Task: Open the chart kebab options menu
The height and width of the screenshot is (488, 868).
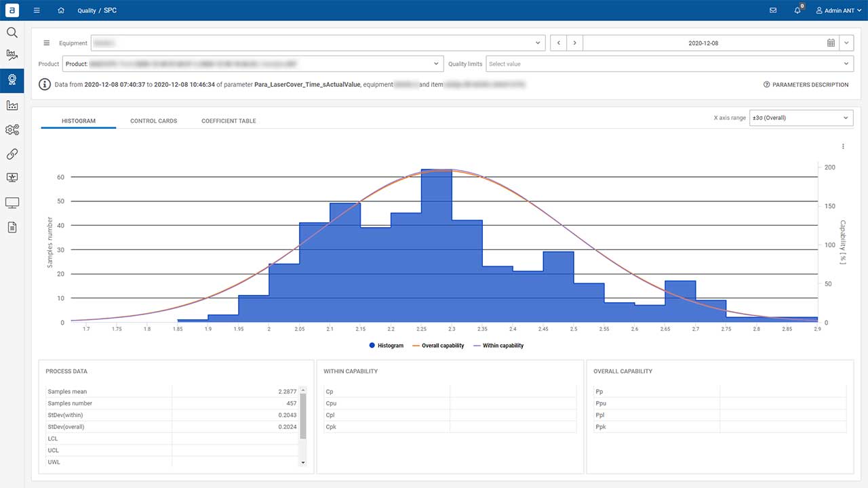Action: (843, 146)
